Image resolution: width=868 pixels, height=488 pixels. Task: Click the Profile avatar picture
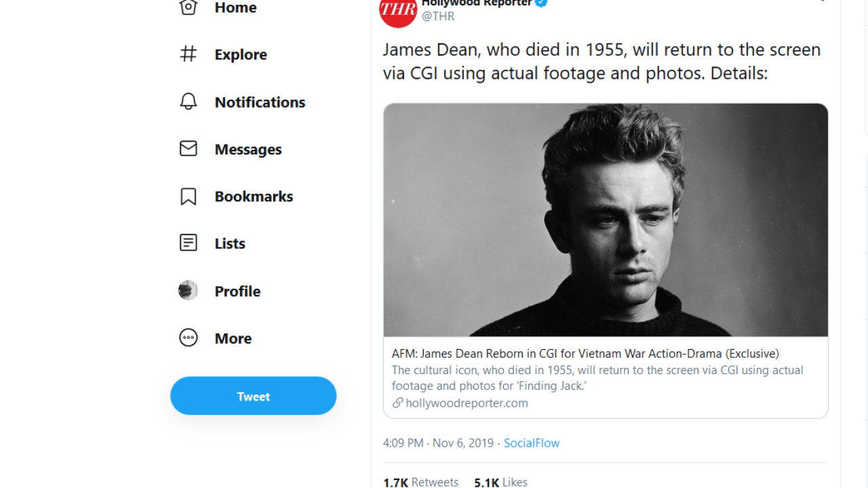tap(189, 290)
